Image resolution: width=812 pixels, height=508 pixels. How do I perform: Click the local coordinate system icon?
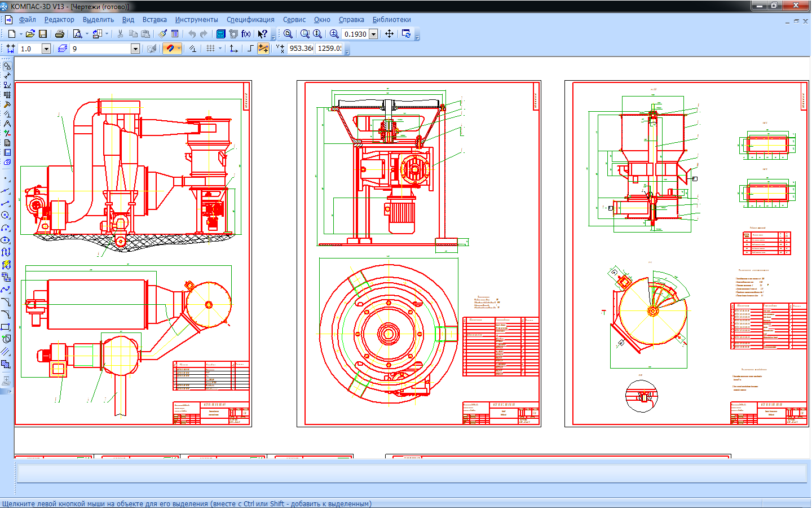pyautogui.click(x=234, y=49)
